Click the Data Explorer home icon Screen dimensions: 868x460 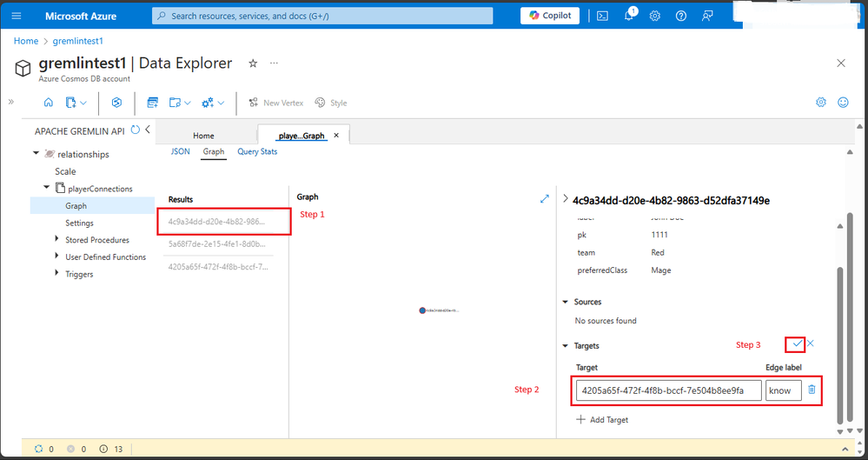point(49,103)
